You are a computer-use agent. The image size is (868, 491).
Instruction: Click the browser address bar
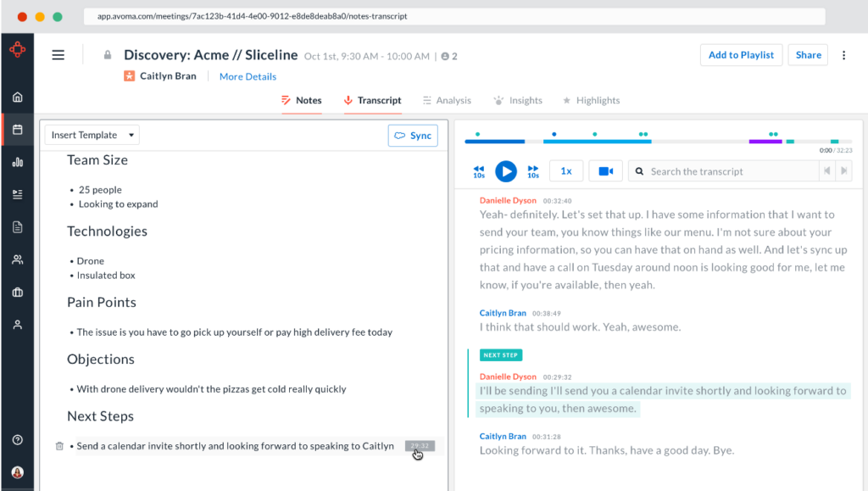pyautogui.click(x=454, y=16)
